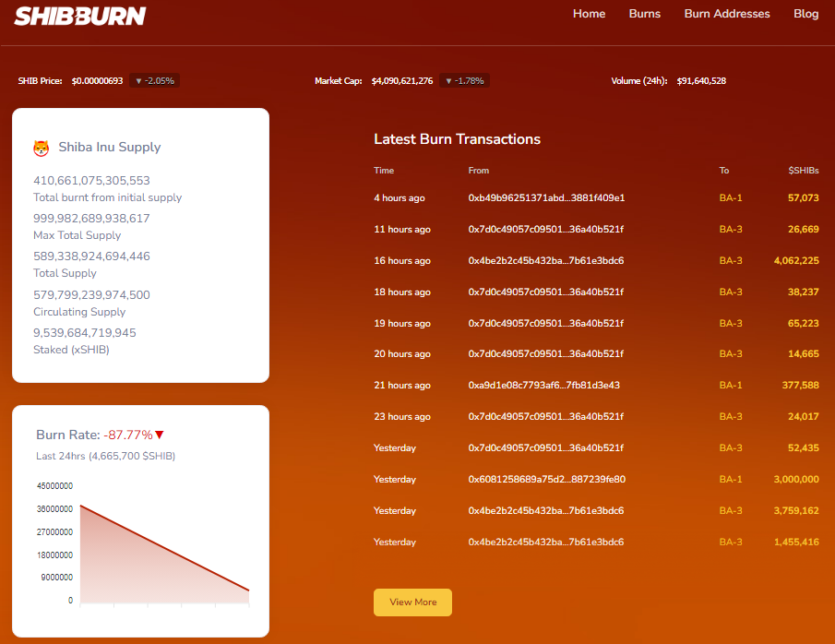835x644 pixels.
Task: Click burn amount 65,223
Action: pyautogui.click(x=803, y=323)
